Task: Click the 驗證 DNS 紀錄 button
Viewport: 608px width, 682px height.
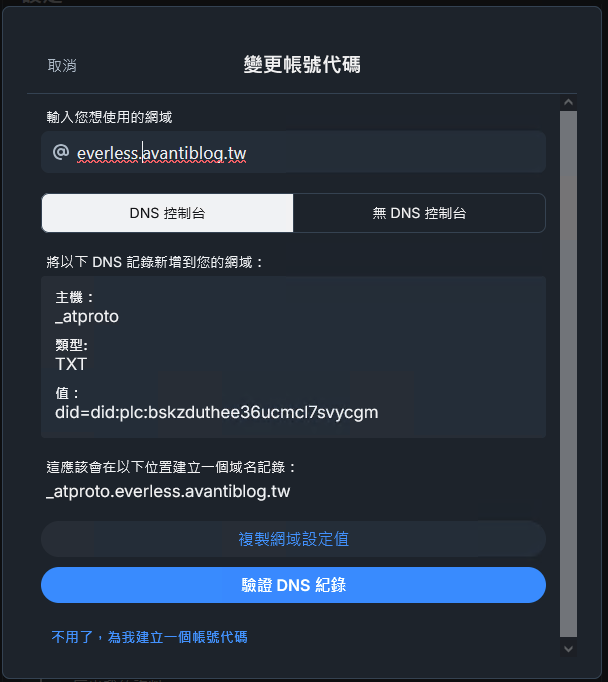Action: click(293, 585)
